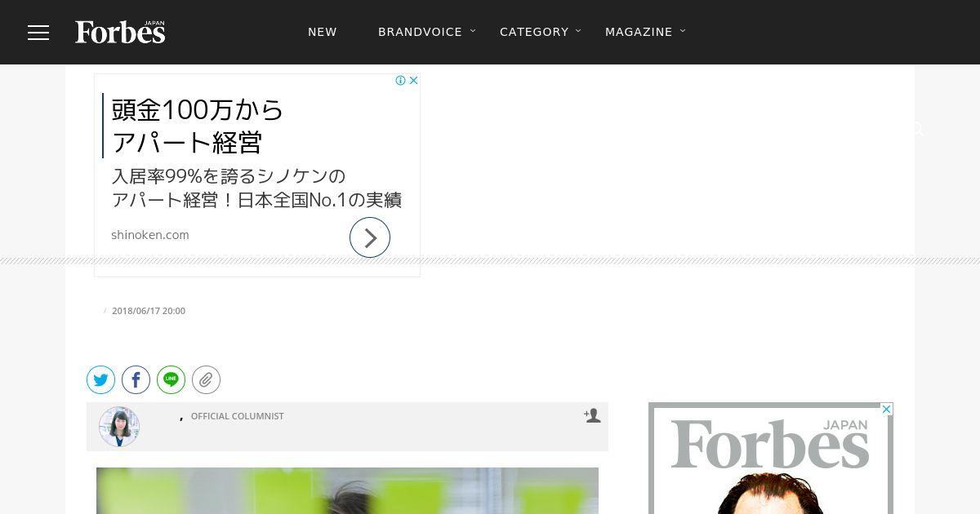This screenshot has height=514, width=980.
Task: Click the search magnifier icon
Action: [917, 129]
